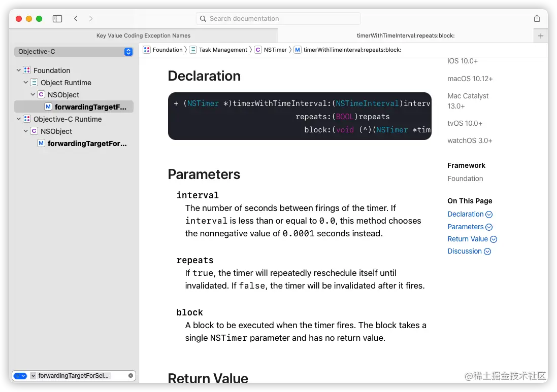
Task: Click the BOOL type in the declaration code
Action: [x=345, y=117]
